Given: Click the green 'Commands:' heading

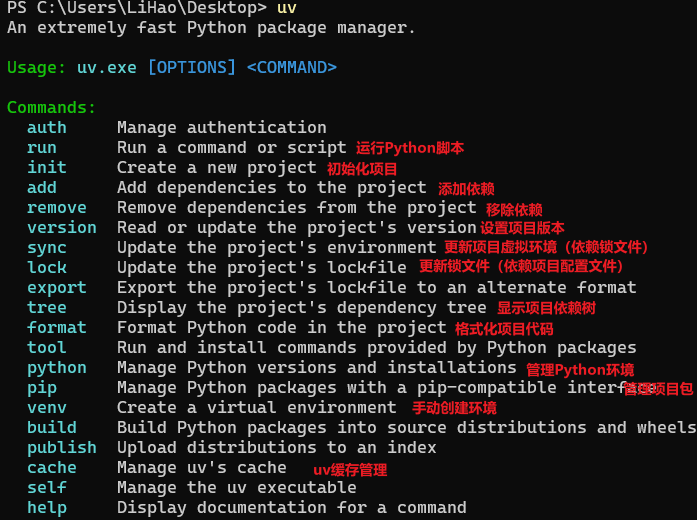Looking at the screenshot, I should pyautogui.click(x=51, y=108).
